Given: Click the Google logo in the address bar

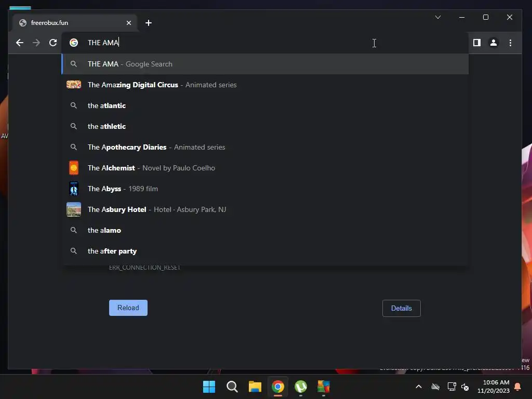Looking at the screenshot, I should 74,43.
